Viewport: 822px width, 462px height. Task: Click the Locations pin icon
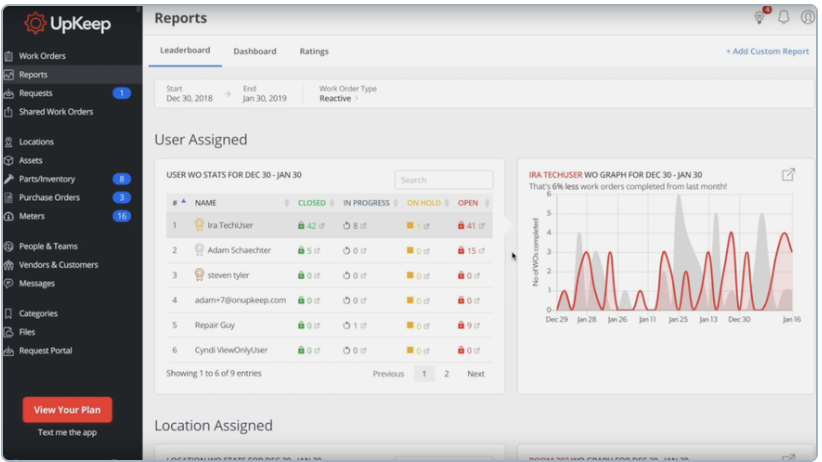coord(9,142)
